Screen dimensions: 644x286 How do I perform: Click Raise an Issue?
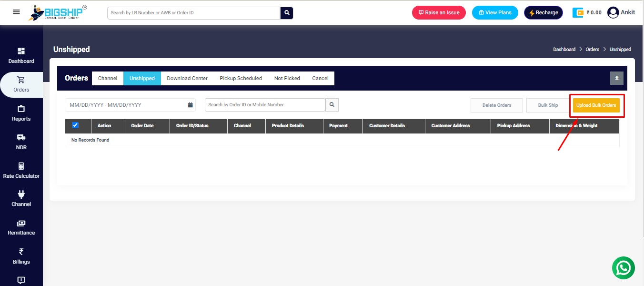coord(438,12)
